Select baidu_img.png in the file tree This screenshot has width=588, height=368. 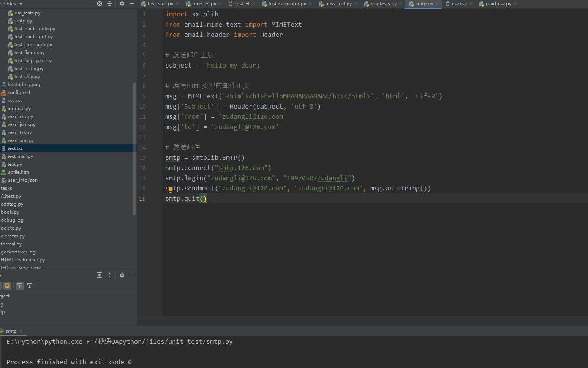click(24, 85)
